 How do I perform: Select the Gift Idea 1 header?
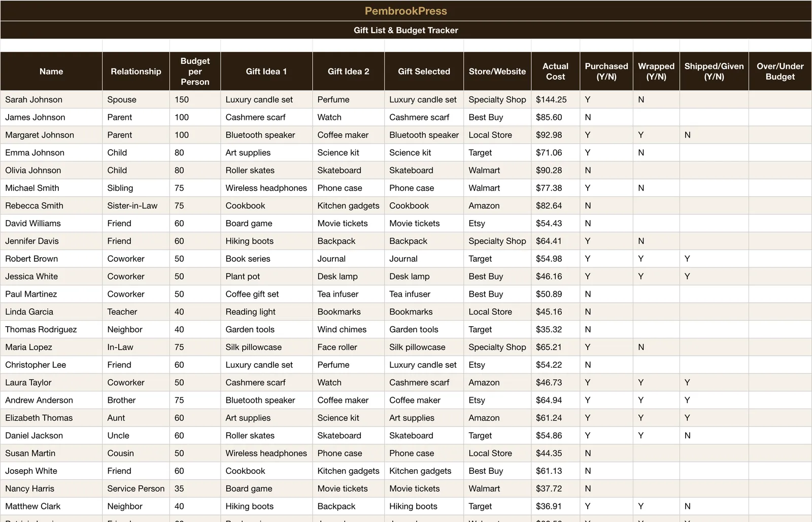click(x=266, y=72)
